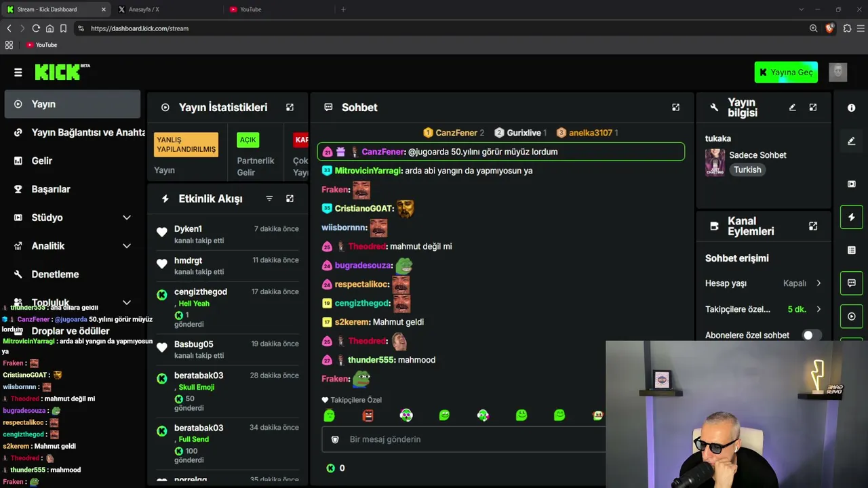
Task: Click the YANLIŞ YAPILANDIRILMIŞ status badge
Action: click(186, 145)
